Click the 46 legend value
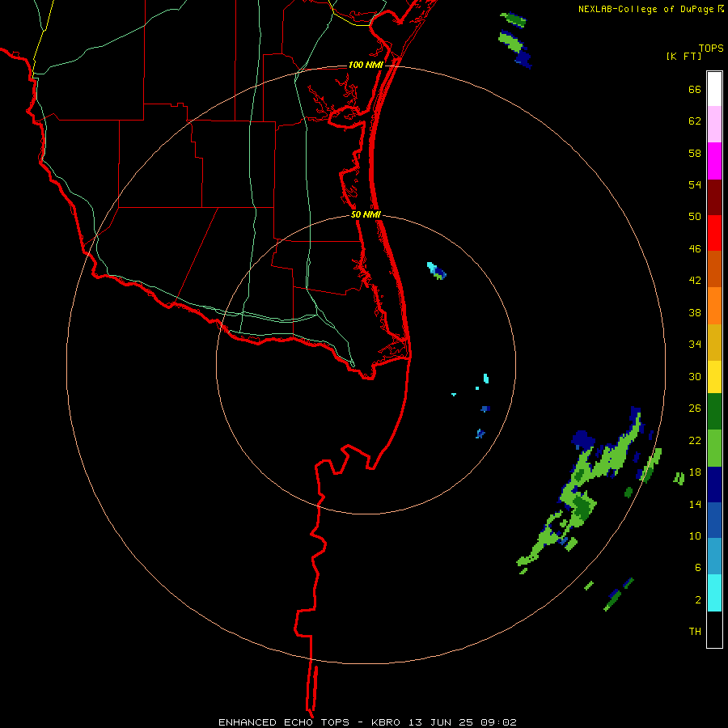The image size is (728, 728). pos(695,248)
